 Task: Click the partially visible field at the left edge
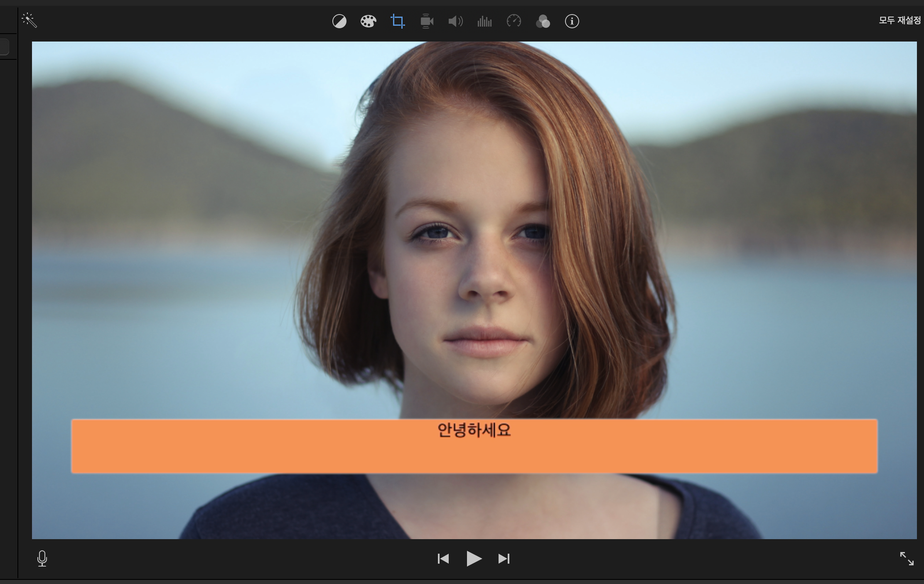point(4,47)
